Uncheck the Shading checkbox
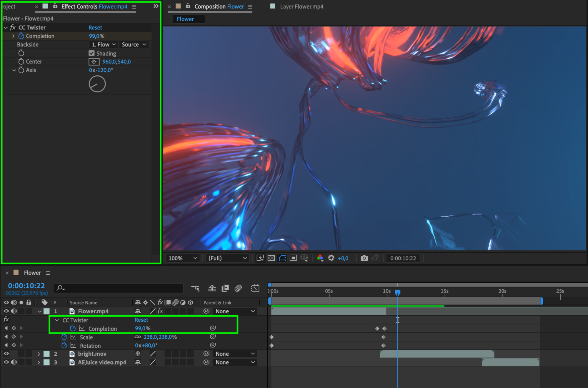The height and width of the screenshot is (388, 588). pyautogui.click(x=91, y=53)
